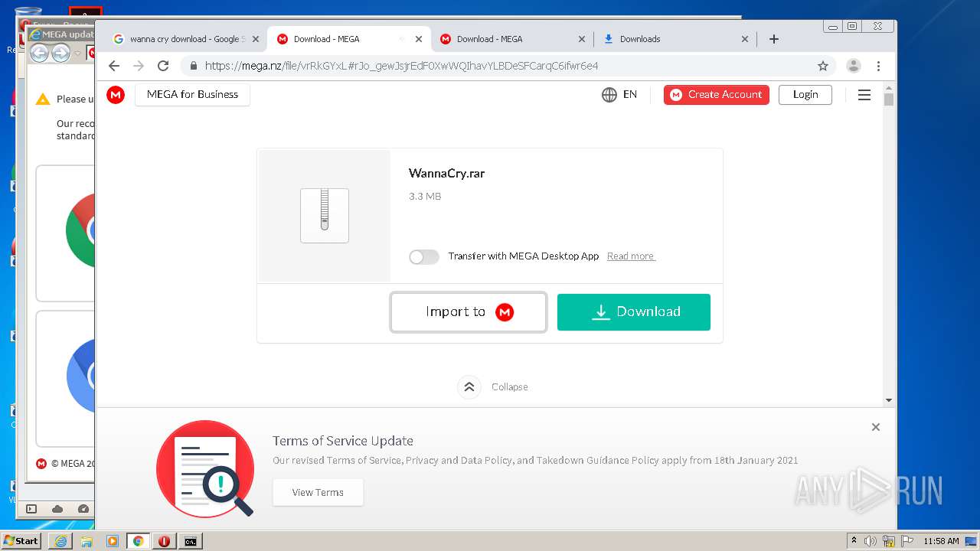980x551 pixels.
Task: Toggle Transfer with MEGA Desktop App switch
Action: click(x=424, y=256)
